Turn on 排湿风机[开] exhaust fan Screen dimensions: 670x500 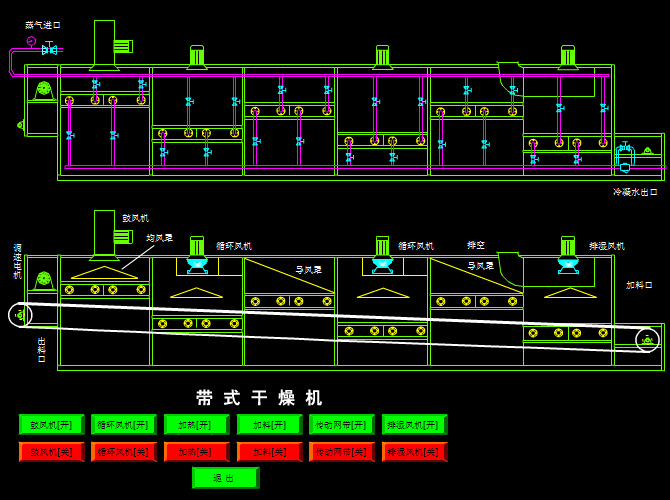414,425
